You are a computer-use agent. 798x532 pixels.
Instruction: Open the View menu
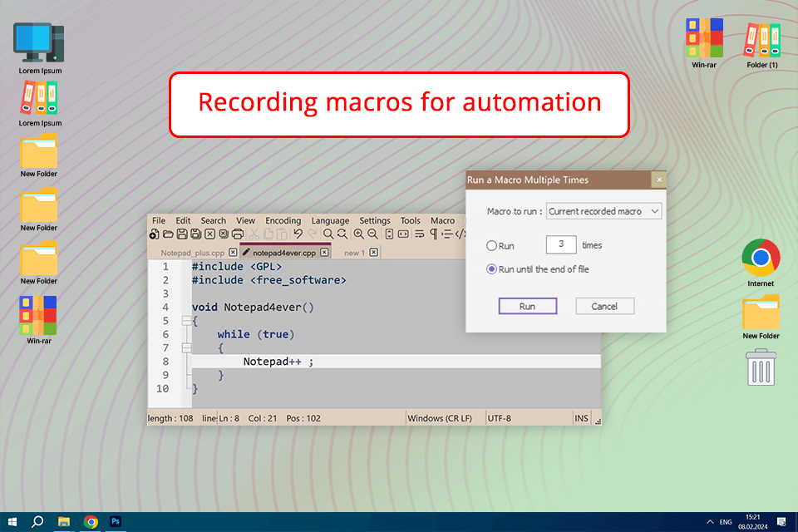click(245, 220)
